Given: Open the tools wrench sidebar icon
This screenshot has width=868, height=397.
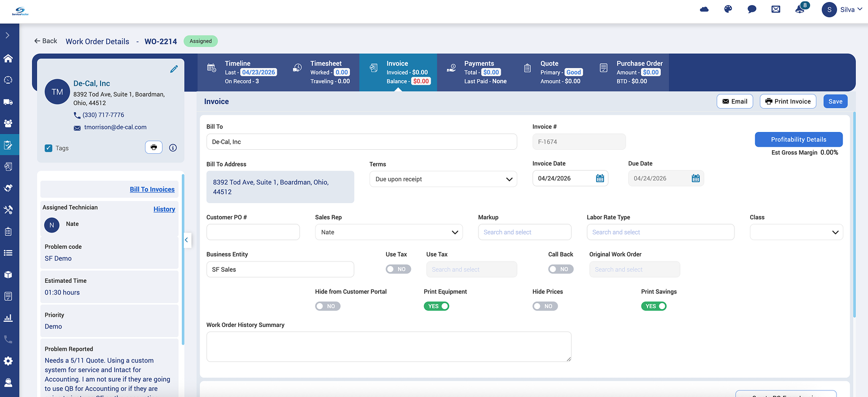Looking at the screenshot, I should point(8,210).
